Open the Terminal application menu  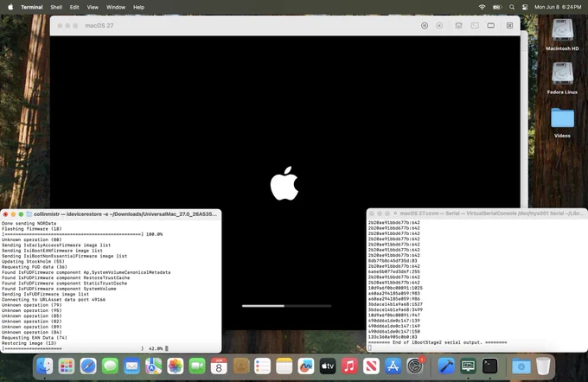tap(31, 7)
